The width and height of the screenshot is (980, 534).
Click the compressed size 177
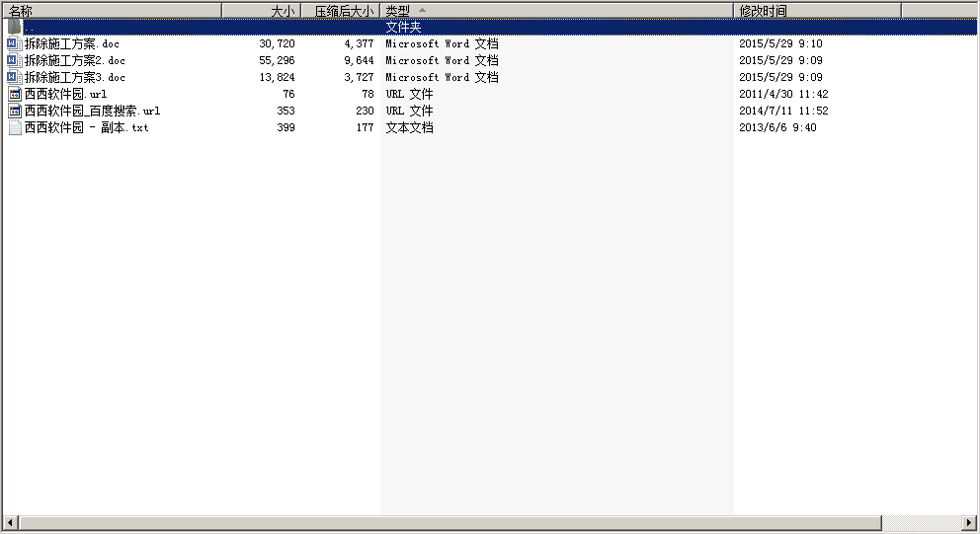pyautogui.click(x=365, y=127)
